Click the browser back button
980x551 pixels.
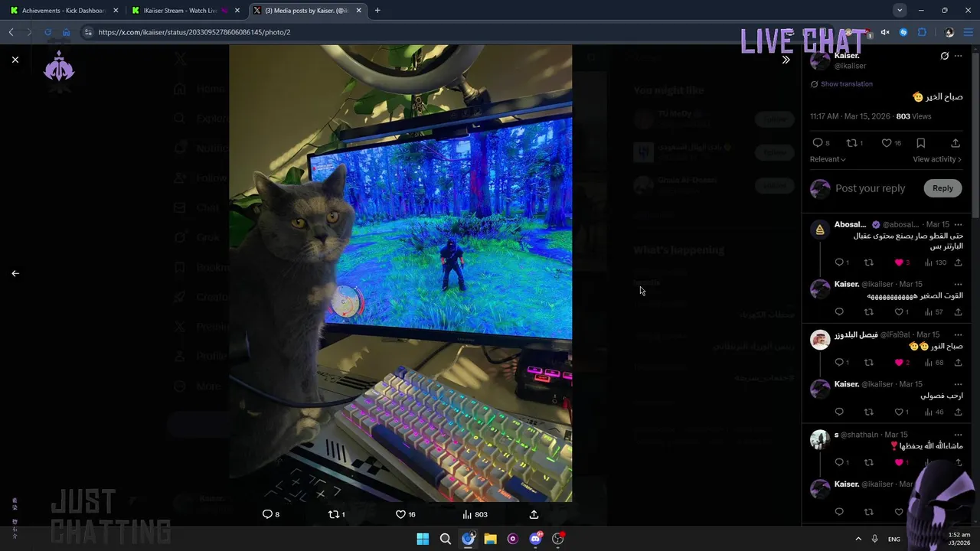click(11, 32)
